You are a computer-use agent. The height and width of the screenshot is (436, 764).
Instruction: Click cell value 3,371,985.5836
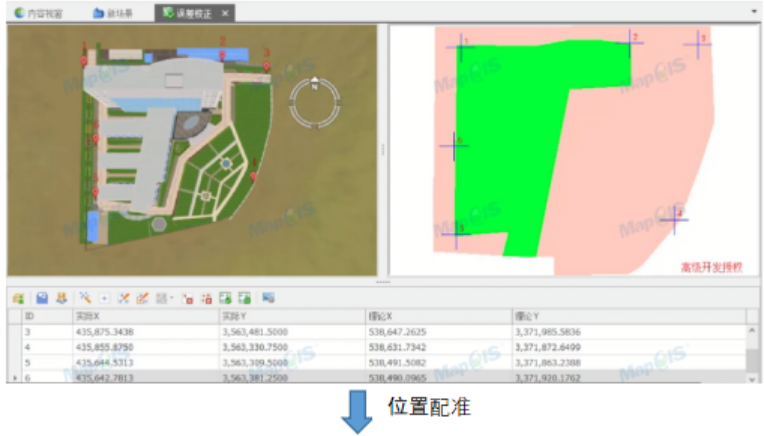pyautogui.click(x=548, y=332)
